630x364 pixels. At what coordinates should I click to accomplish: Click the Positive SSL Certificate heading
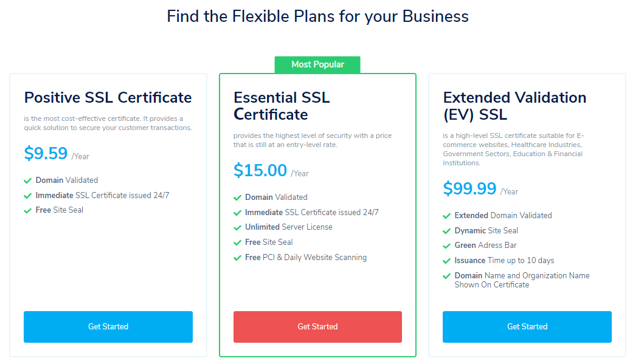point(108,98)
